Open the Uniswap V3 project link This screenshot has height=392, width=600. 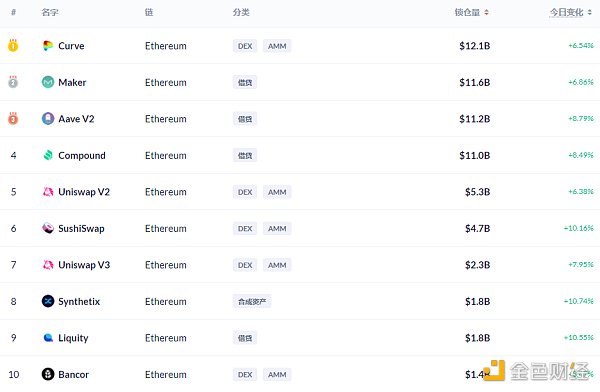pos(84,265)
